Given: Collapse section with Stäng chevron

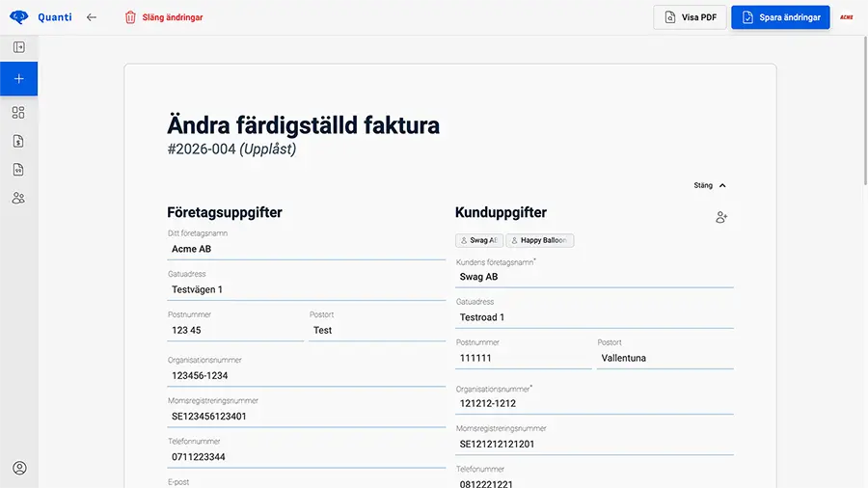Looking at the screenshot, I should tap(710, 185).
